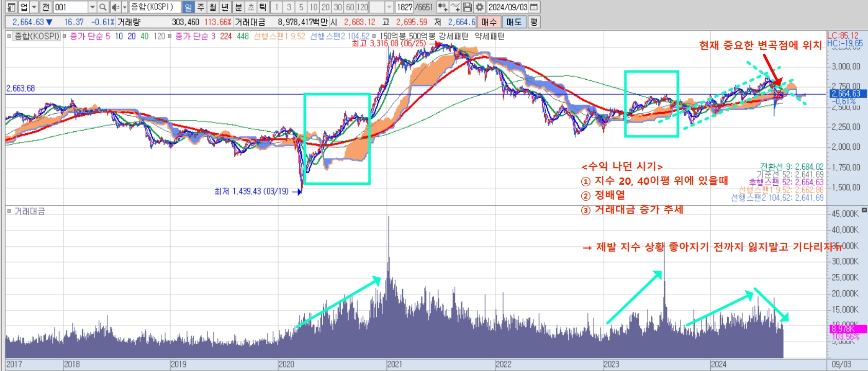Click the 전 button
Viewport: 868px width, 371px height.
46,7
